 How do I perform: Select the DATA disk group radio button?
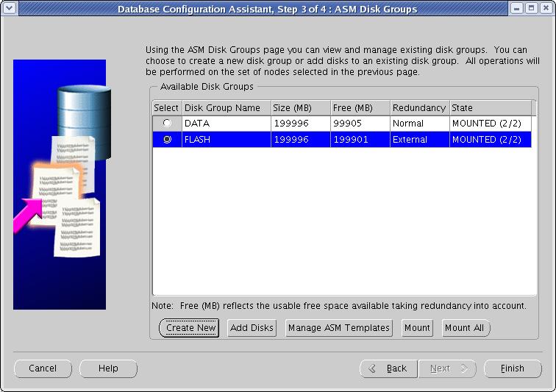coord(167,124)
